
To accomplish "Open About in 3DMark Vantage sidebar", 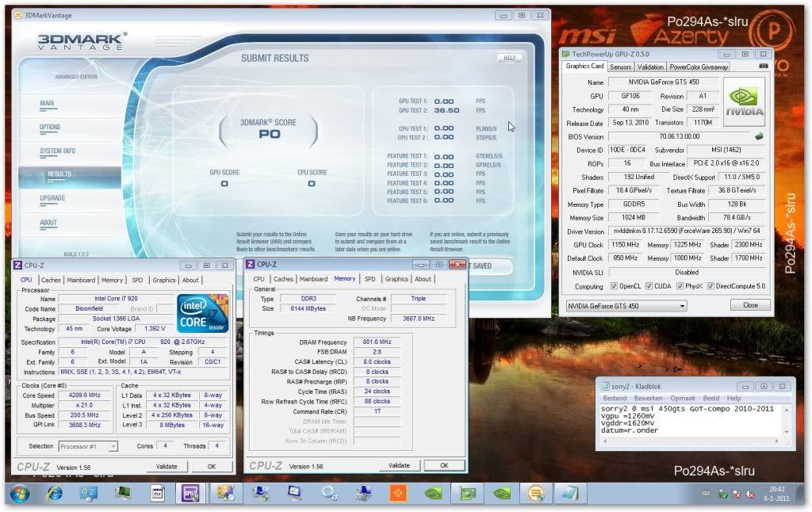I will 48,224.
